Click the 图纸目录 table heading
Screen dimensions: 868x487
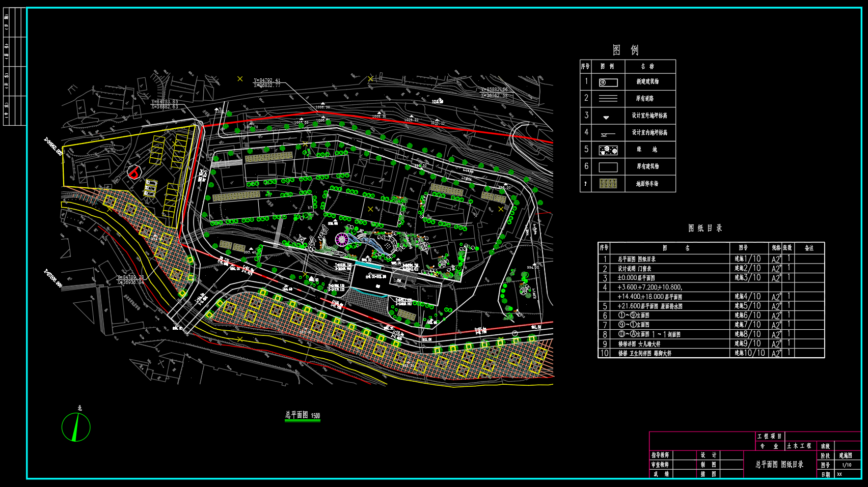[x=705, y=228]
